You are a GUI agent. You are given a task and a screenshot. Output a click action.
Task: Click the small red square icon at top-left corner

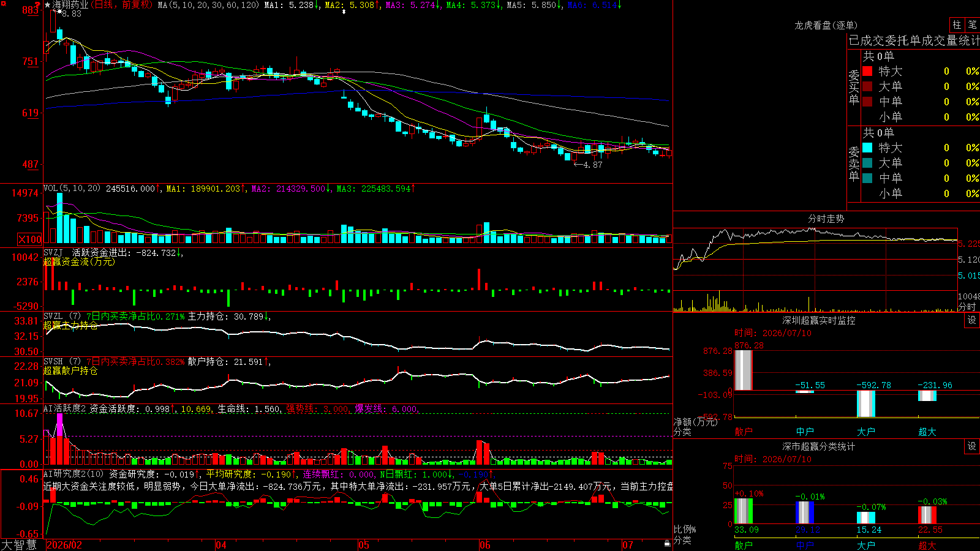coord(4,4)
